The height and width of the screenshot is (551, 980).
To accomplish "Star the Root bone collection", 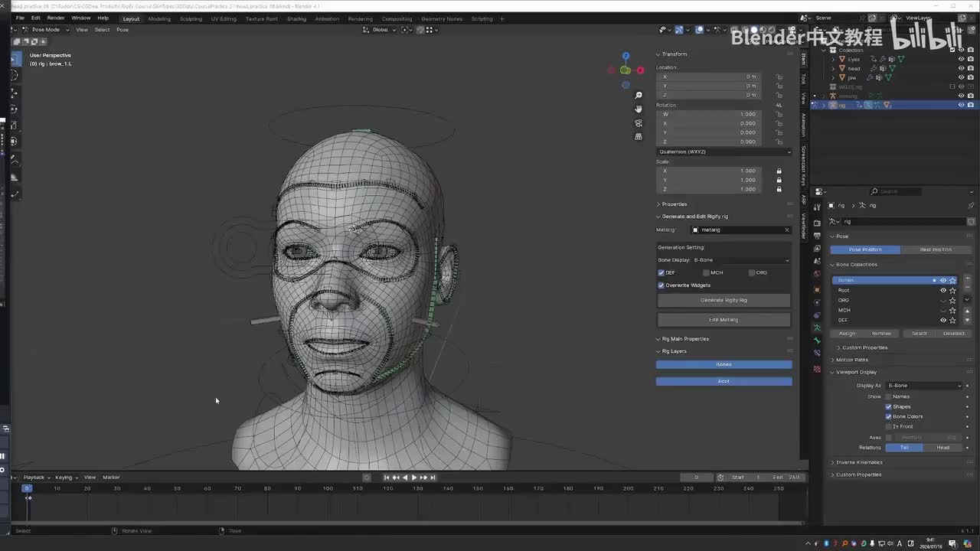I will coord(952,290).
